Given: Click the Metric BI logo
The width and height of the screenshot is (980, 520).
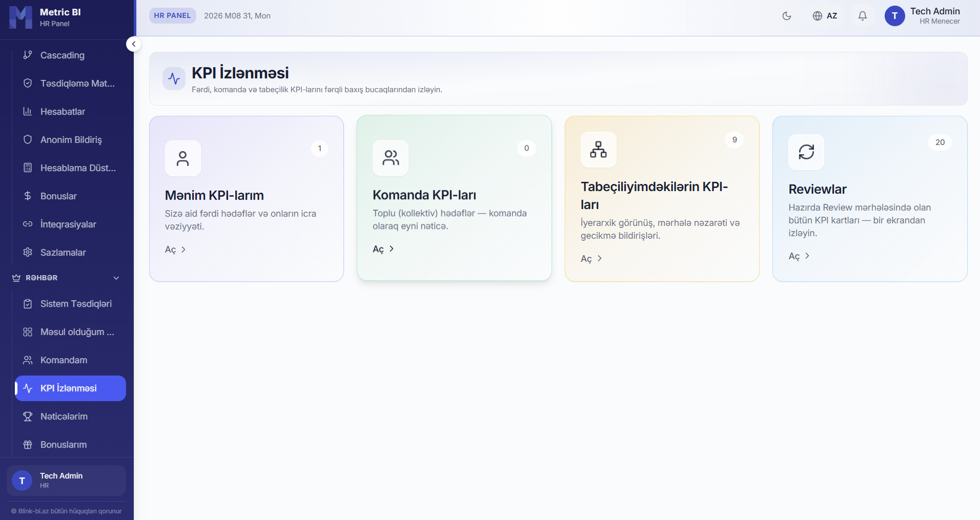Looking at the screenshot, I should pos(21,17).
